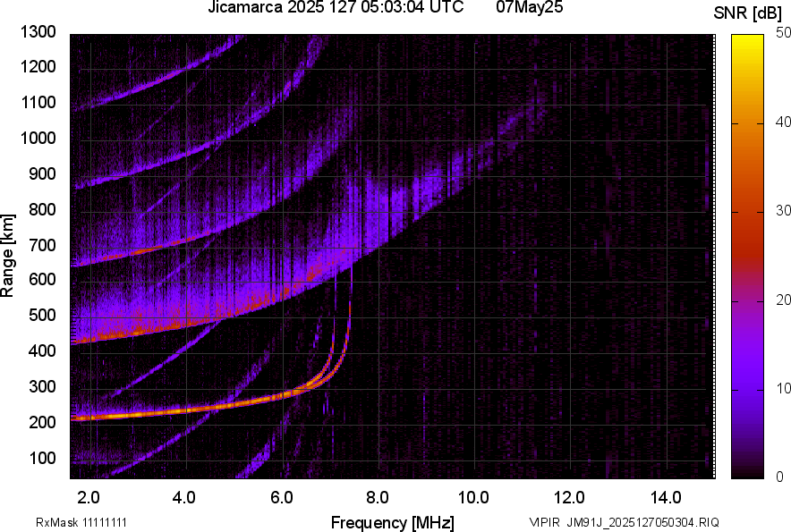Click colorbar tick value 20
The image size is (791, 532).
(x=784, y=300)
